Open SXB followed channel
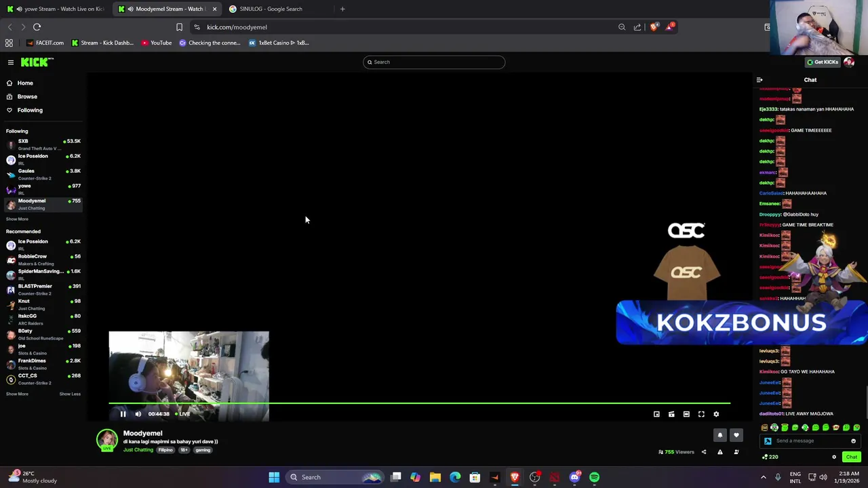The image size is (868, 488). [43, 144]
